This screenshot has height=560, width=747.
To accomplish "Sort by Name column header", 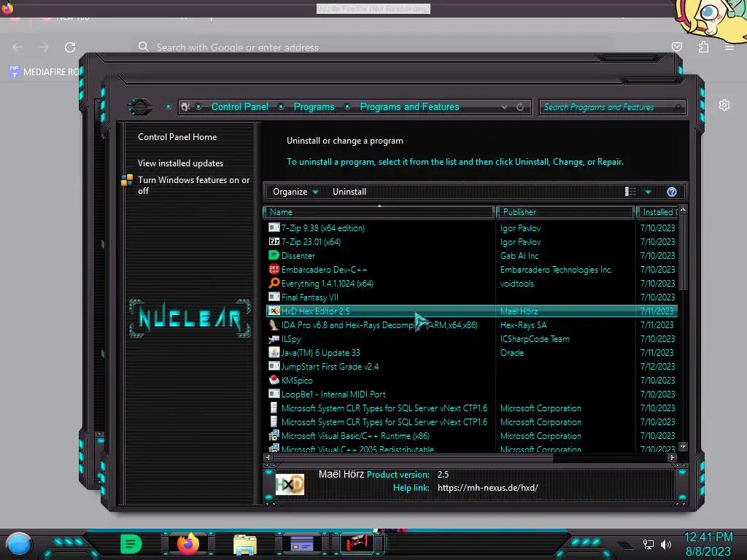I will [x=379, y=212].
